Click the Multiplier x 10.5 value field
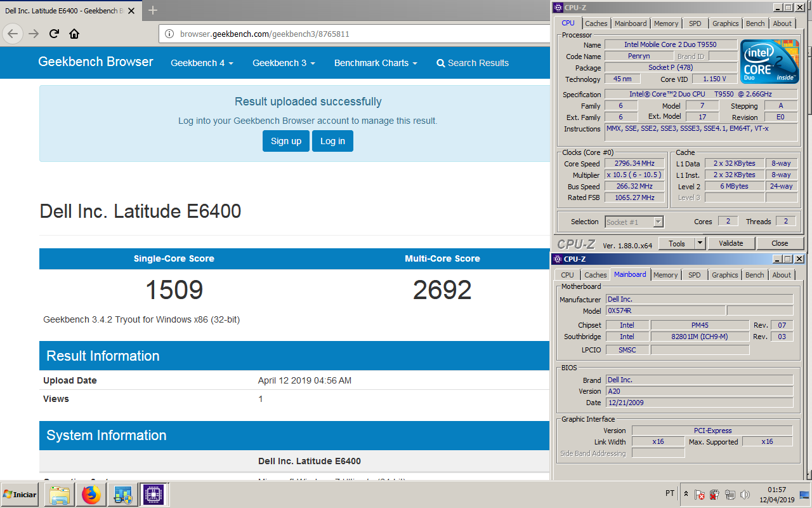Screen dimensions: 812x508 634,175
